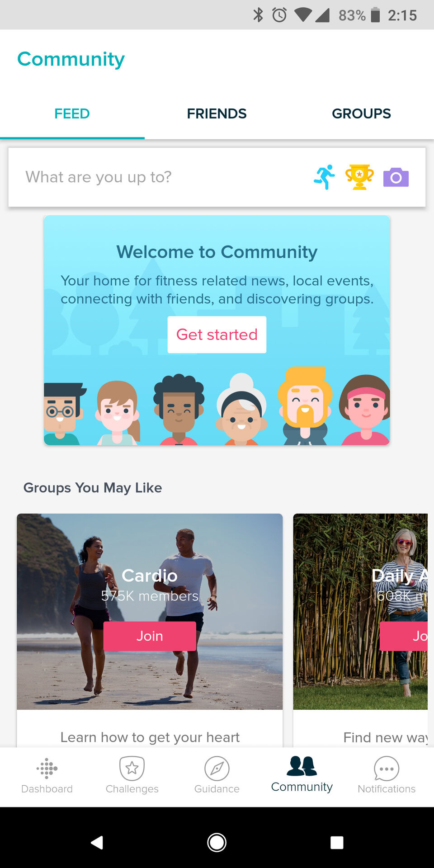Viewport: 434px width, 868px height.
Task: Tap the running figure activity icon
Action: click(x=324, y=177)
